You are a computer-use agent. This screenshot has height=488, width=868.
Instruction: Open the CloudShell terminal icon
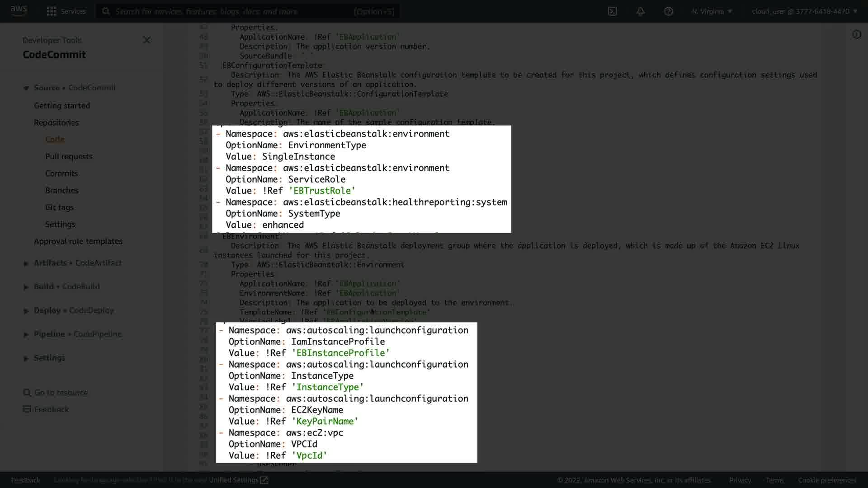coord(612,11)
